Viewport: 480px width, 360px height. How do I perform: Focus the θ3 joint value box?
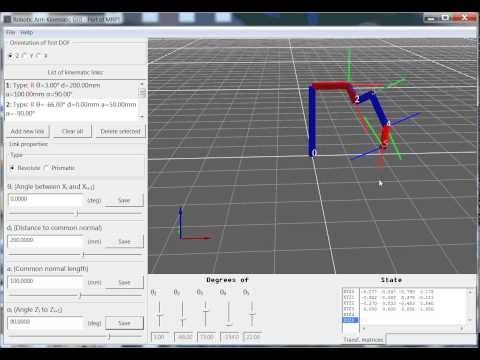click(x=207, y=337)
